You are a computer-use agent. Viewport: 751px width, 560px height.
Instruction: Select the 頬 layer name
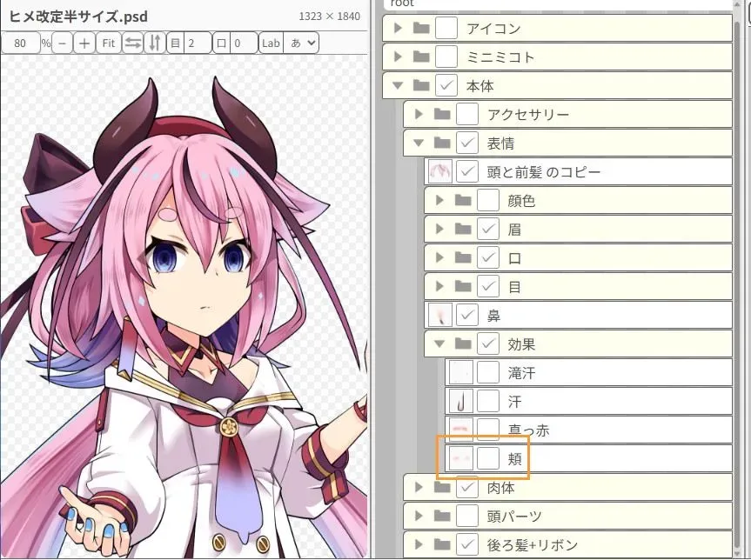click(x=515, y=459)
